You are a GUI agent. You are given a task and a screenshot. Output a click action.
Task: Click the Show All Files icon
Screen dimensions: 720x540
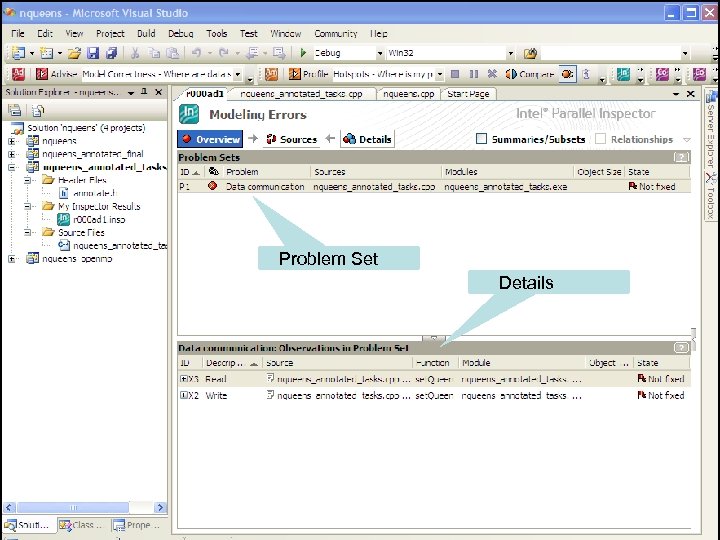[x=38, y=110]
